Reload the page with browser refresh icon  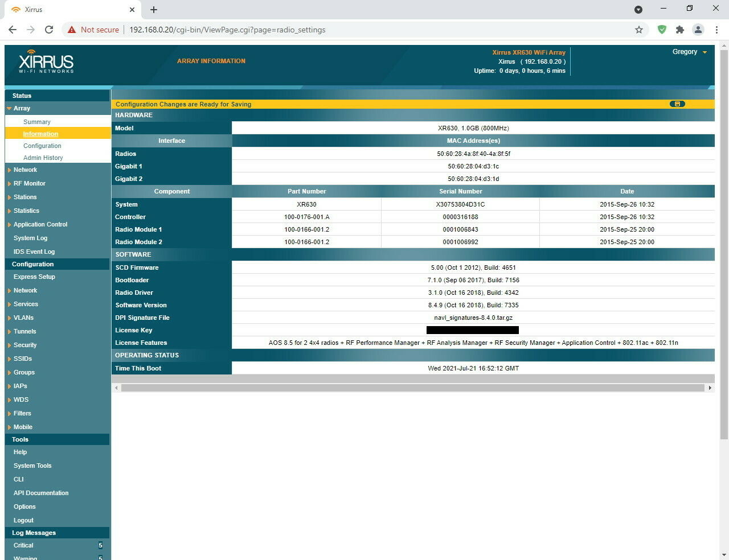point(49,30)
